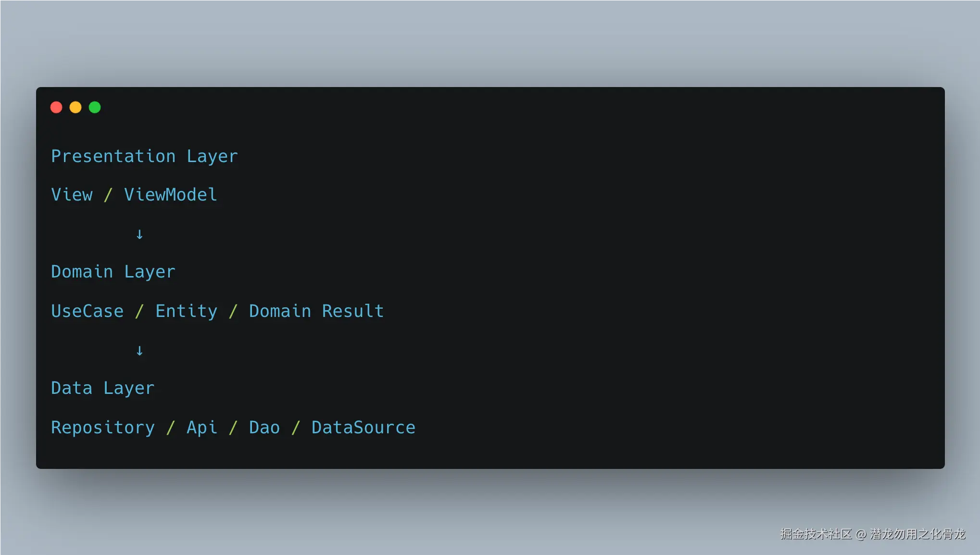
Task: Click the Repository text
Action: [x=103, y=428]
